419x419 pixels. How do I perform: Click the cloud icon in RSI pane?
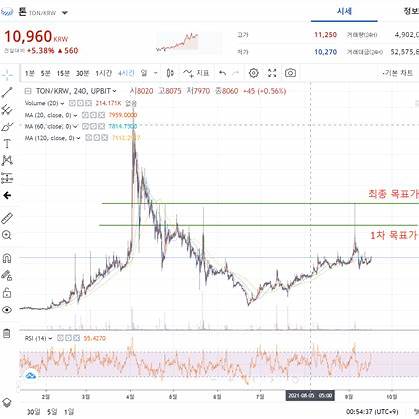point(31,376)
